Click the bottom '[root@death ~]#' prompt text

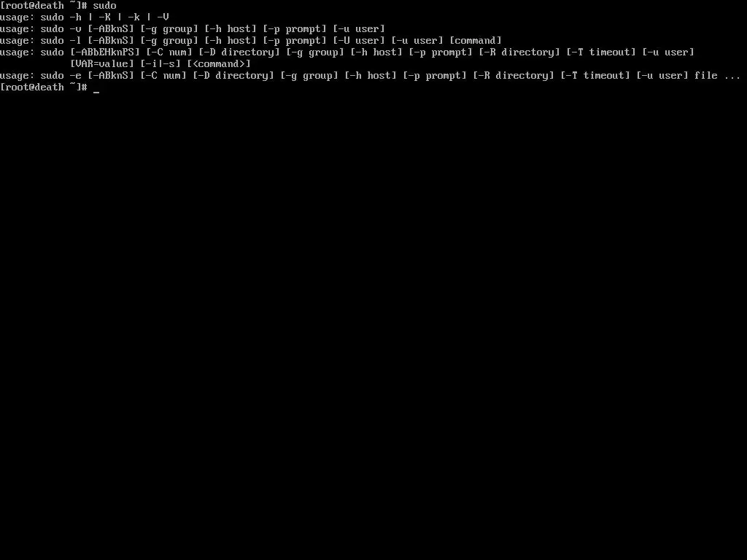[x=43, y=87]
